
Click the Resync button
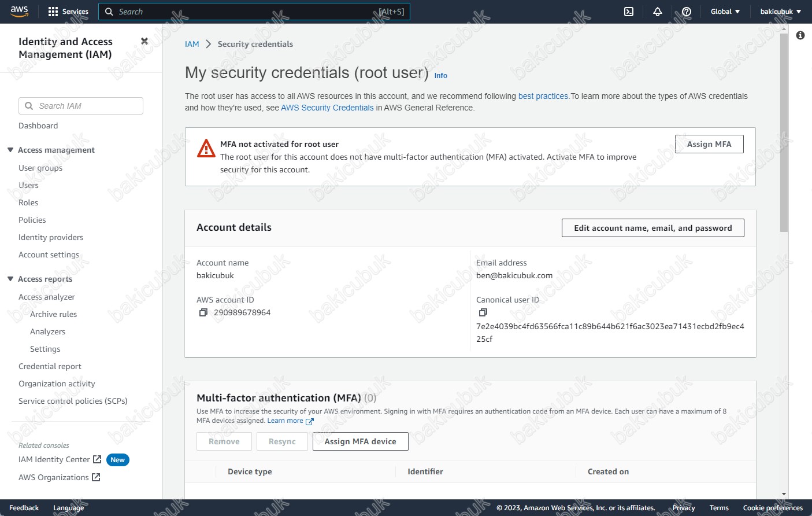tap(282, 441)
